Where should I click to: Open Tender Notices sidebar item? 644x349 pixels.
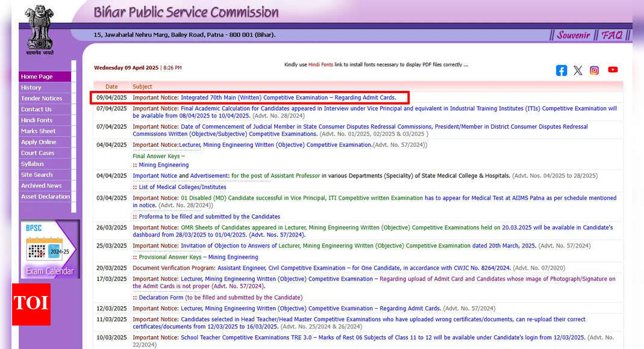pos(45,99)
